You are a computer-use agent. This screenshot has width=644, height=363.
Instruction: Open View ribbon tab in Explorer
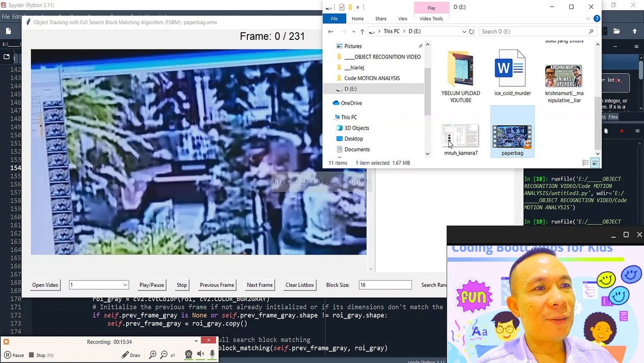point(402,19)
